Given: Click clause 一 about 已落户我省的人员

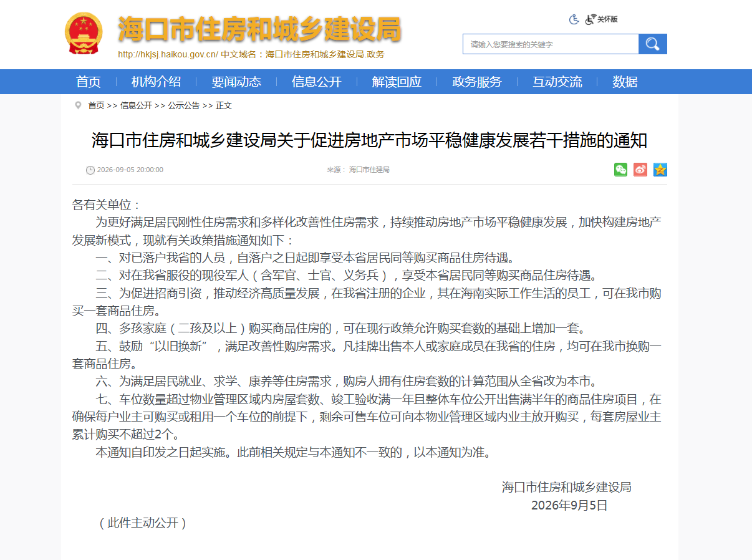Looking at the screenshot, I should coord(304,258).
